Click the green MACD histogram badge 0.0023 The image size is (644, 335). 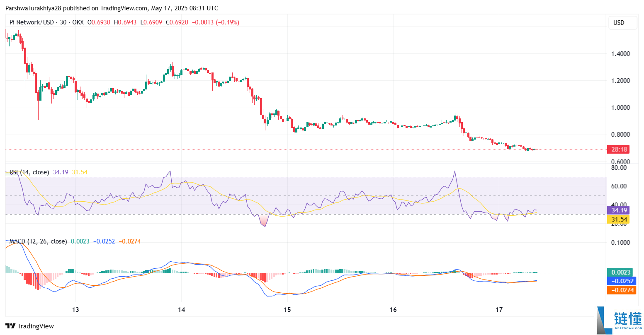pyautogui.click(x=620, y=272)
